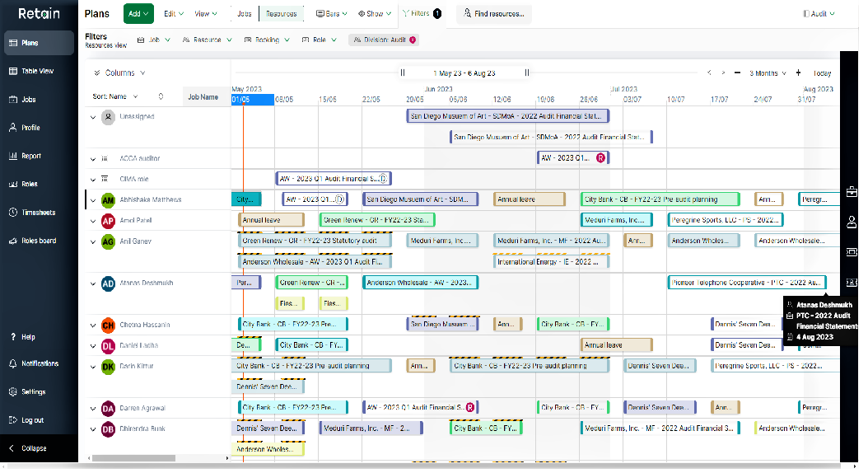Open Notifications from the sidebar
Screen dimensions: 868x473
click(39, 363)
